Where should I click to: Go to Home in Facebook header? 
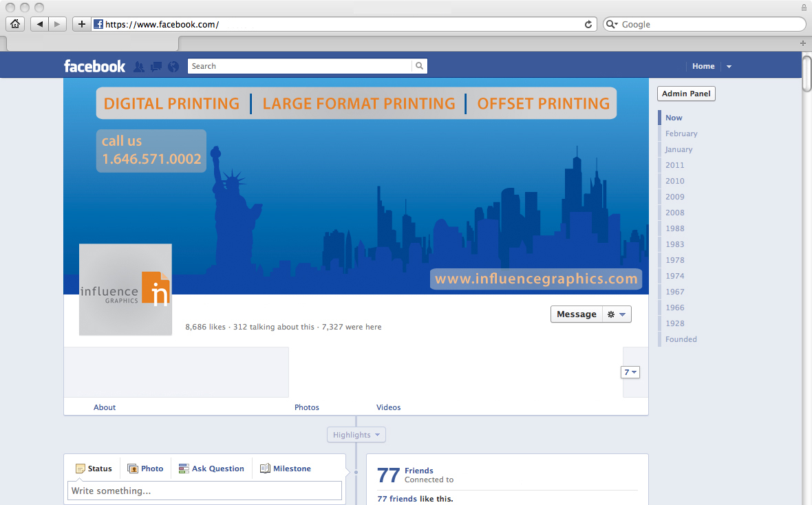[703, 66]
